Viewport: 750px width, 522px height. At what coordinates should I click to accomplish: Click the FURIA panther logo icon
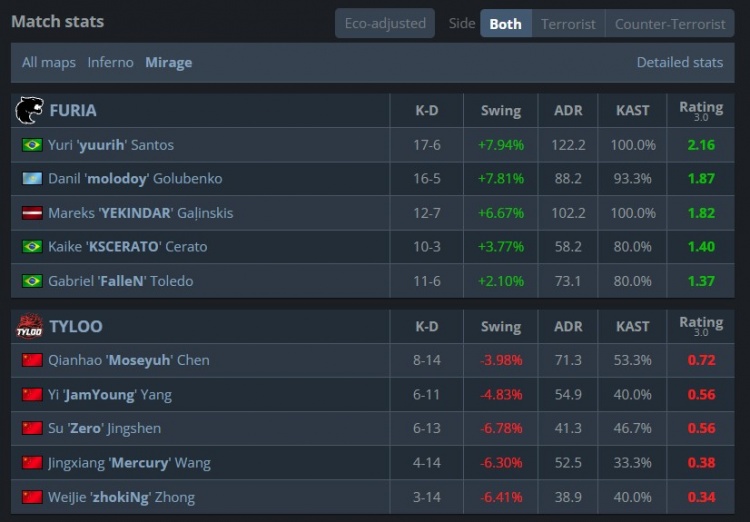pyautogui.click(x=29, y=110)
